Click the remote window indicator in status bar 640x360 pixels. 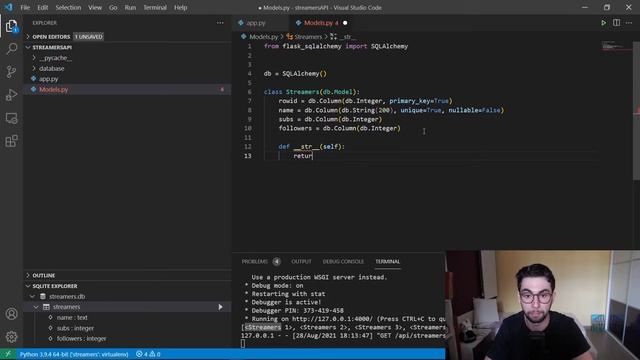[x=8, y=354]
